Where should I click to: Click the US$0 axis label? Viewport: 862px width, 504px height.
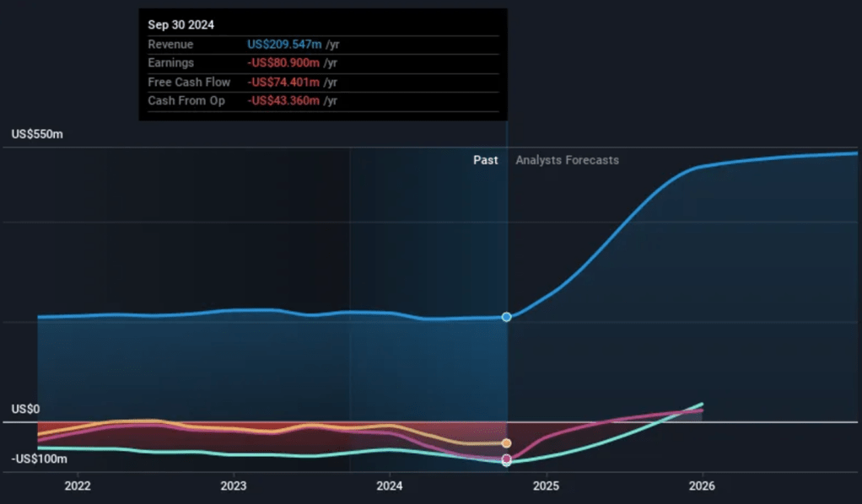pos(25,409)
